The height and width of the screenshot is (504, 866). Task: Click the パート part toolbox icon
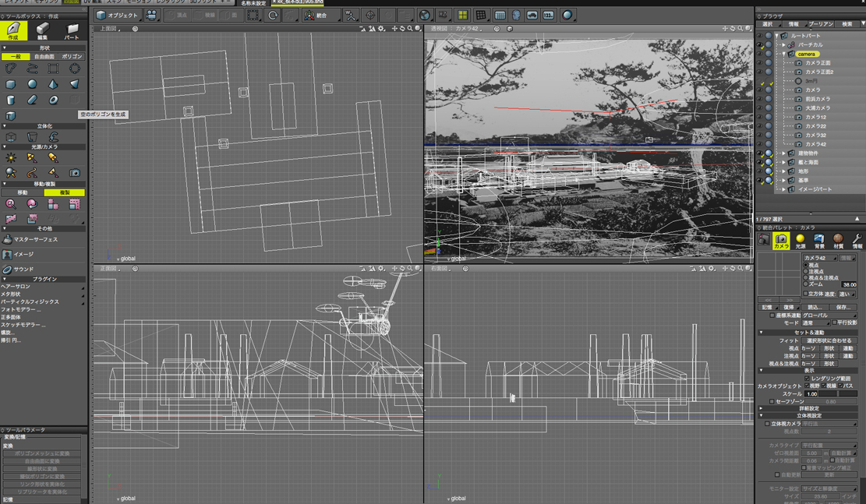pos(72,30)
